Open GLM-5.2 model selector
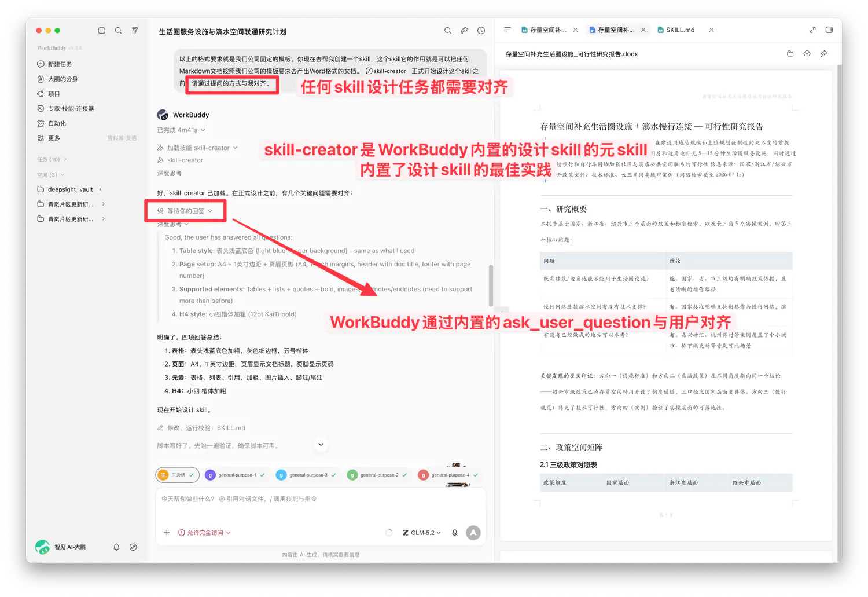 click(421, 533)
